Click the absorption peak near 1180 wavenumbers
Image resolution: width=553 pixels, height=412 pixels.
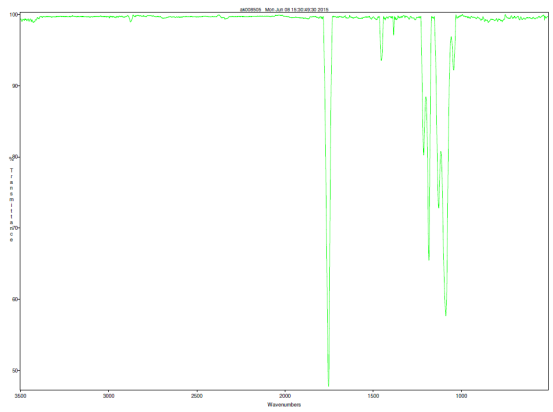coord(429,259)
